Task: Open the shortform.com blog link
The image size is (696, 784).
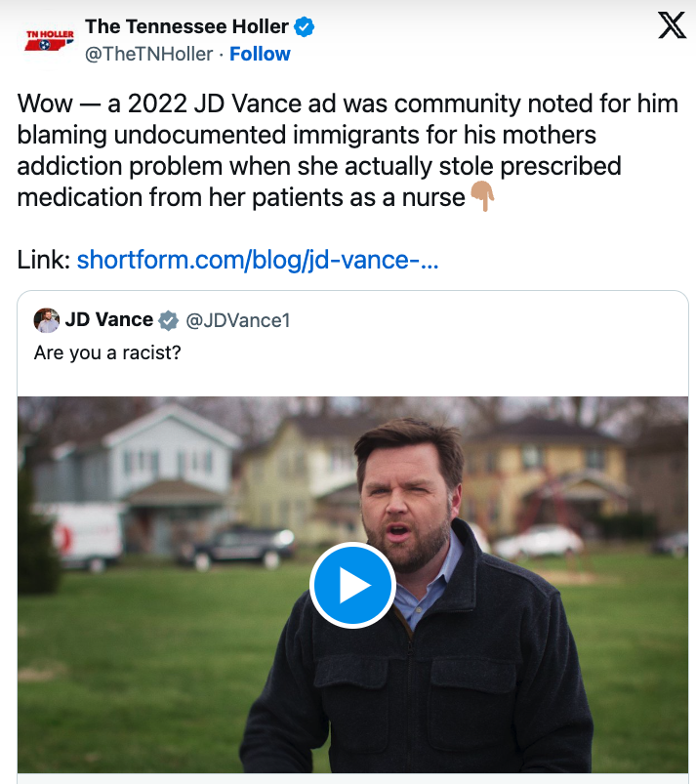Action: coord(258,261)
